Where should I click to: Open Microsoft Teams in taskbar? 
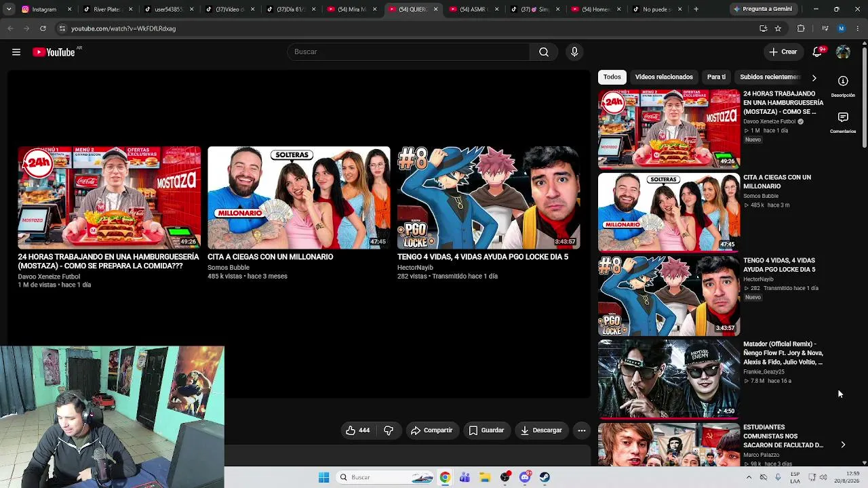click(x=465, y=477)
